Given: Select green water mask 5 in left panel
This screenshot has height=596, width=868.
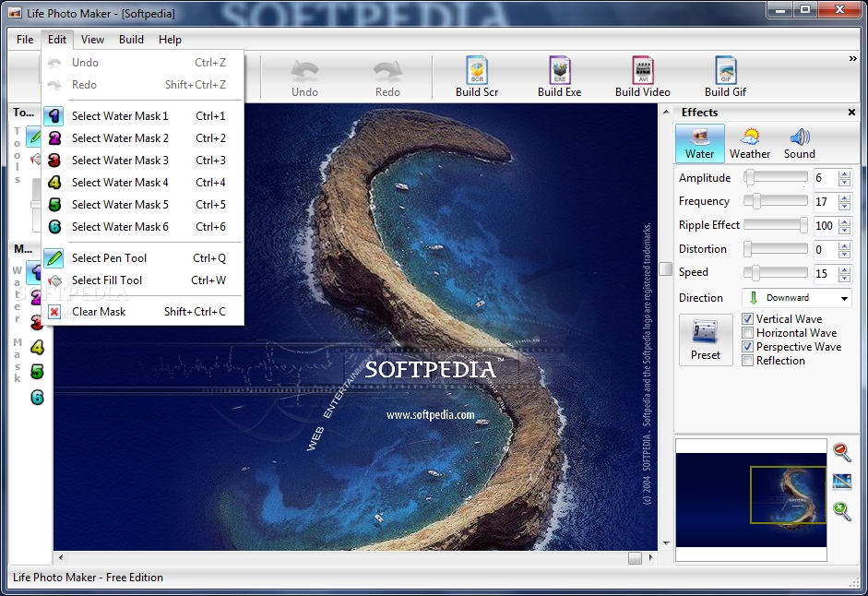Looking at the screenshot, I should (37, 372).
